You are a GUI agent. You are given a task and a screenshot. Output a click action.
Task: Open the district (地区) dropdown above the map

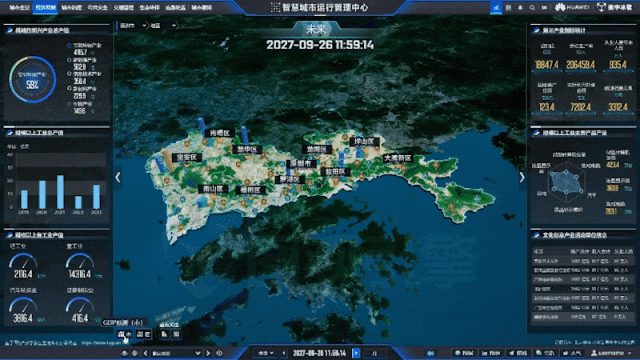click(163, 26)
